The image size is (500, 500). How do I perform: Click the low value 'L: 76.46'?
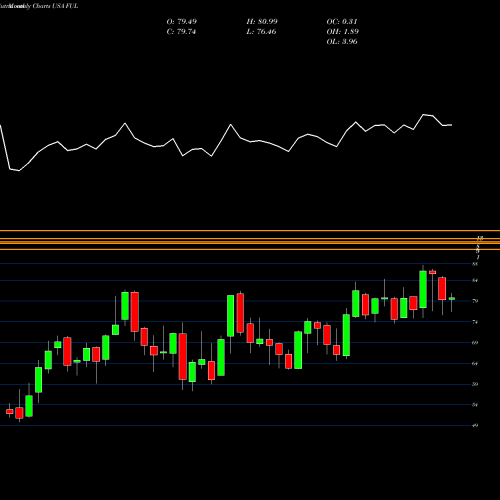(x=261, y=32)
